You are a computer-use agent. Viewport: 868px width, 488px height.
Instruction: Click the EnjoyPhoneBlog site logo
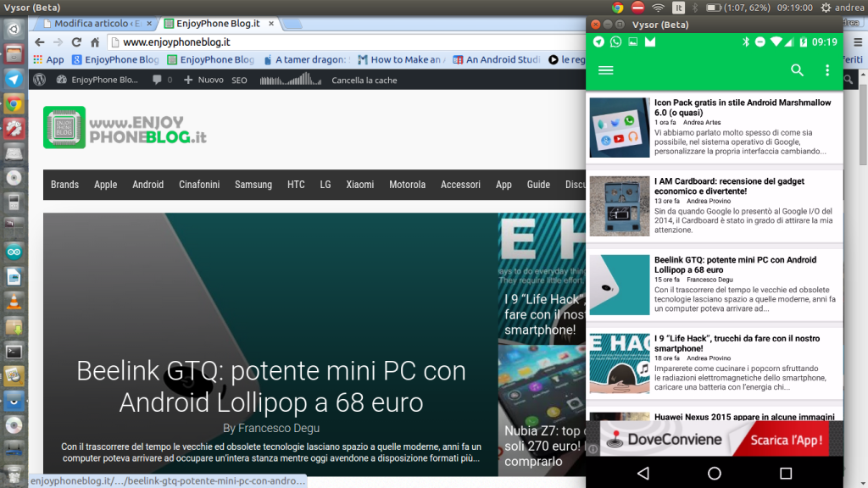125,128
